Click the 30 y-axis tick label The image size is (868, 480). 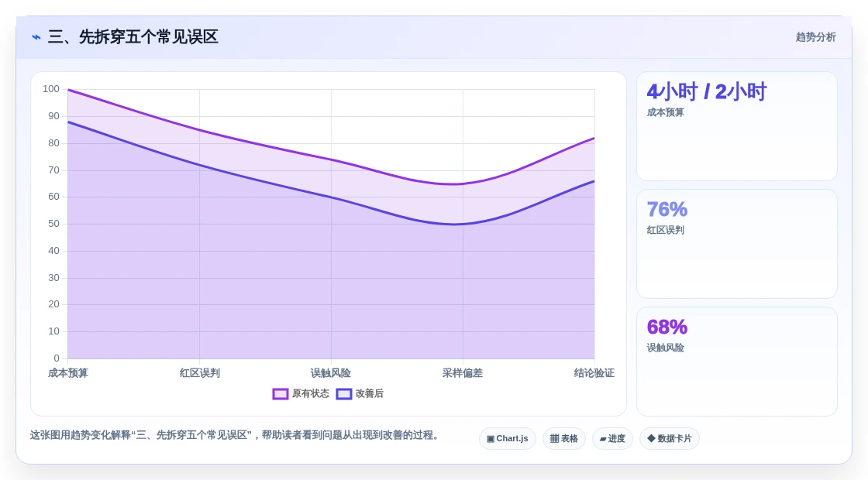click(53, 278)
